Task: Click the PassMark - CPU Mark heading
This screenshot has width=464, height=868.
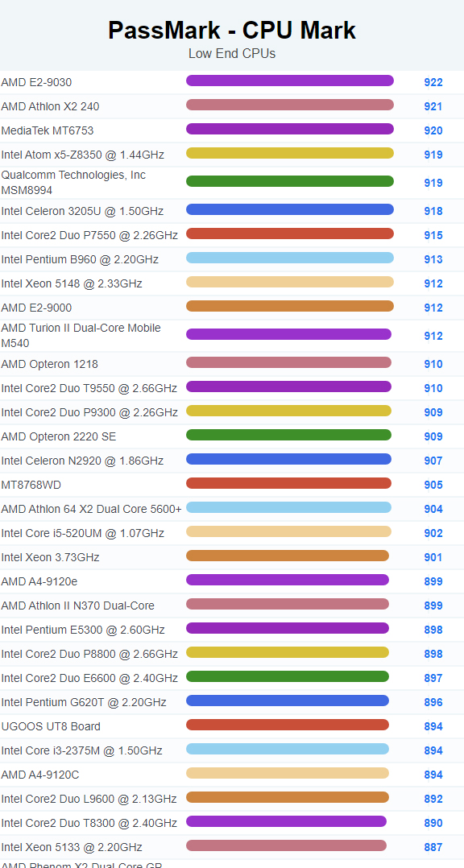Action: tap(232, 30)
